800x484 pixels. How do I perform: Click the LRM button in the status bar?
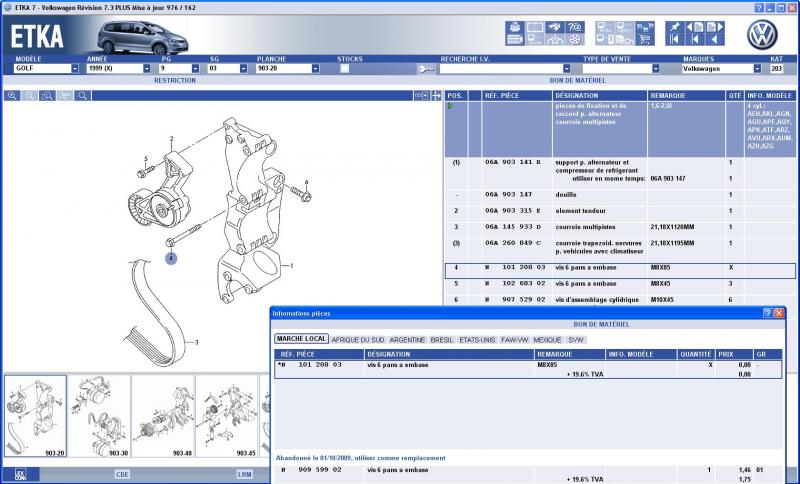click(x=244, y=474)
